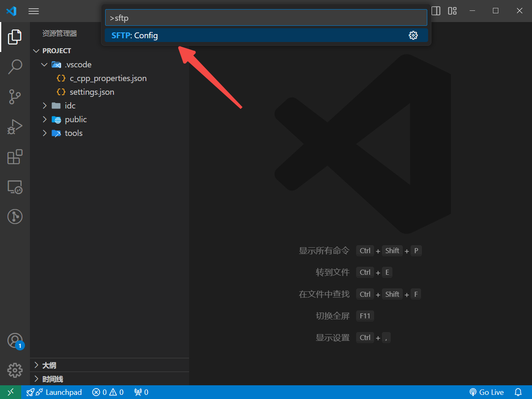Open remote window status bar button
Image resolution: width=532 pixels, height=399 pixels.
(x=11, y=392)
